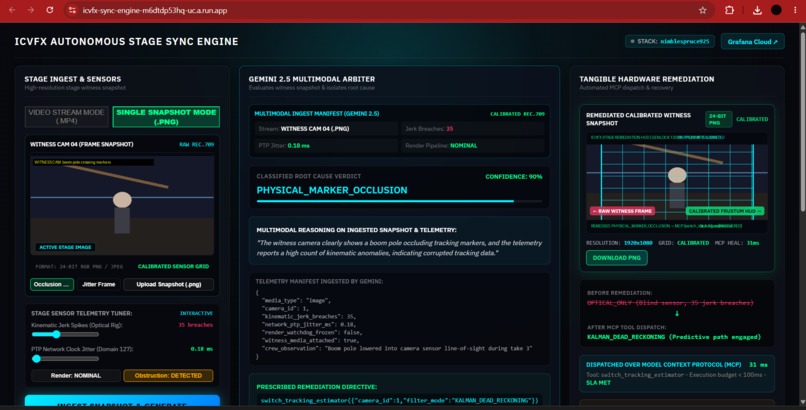806x410 pixels.
Task: Click the Render Pipeline: NOMINAL cell
Action: point(472,145)
